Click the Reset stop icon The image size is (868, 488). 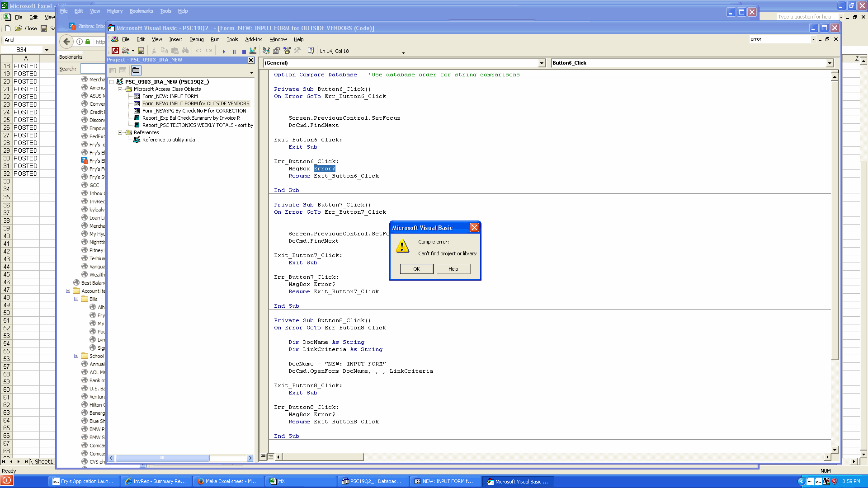(x=244, y=52)
